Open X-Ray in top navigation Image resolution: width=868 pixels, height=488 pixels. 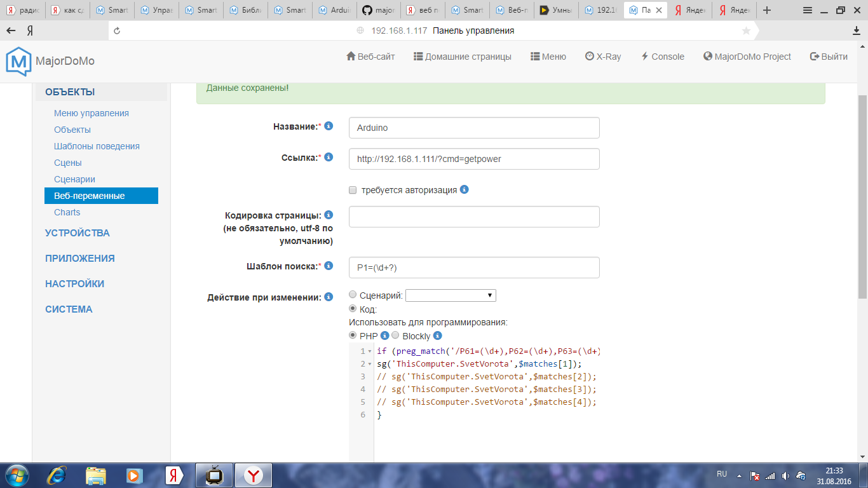(603, 57)
